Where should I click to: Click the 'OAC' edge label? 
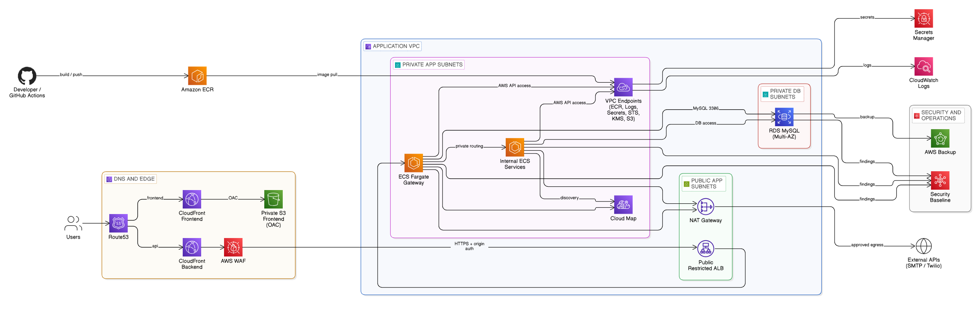click(233, 198)
